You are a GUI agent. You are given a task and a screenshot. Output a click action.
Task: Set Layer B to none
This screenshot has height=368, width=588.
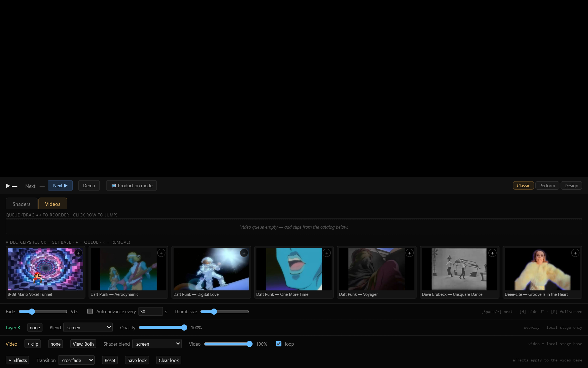(35, 327)
